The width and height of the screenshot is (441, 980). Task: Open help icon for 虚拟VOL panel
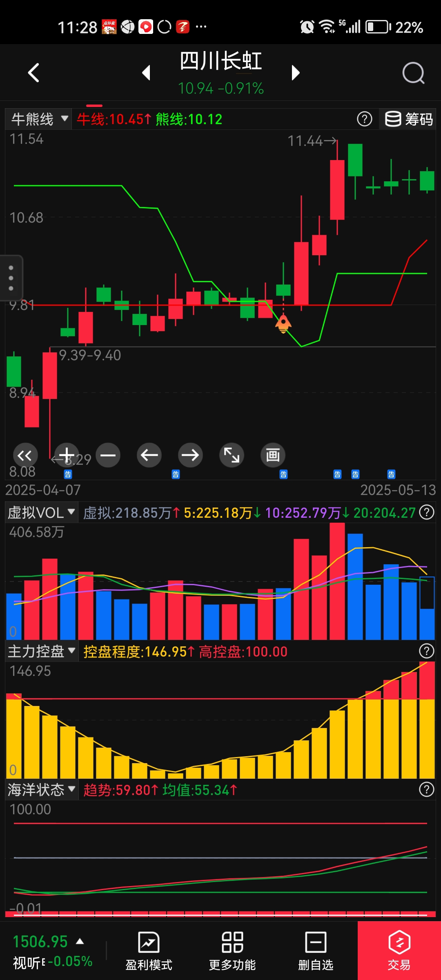pyautogui.click(x=427, y=512)
